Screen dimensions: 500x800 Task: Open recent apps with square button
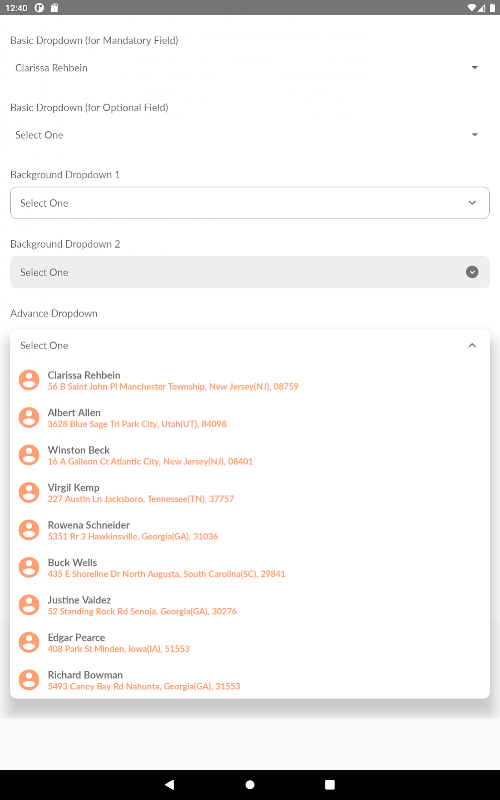click(x=330, y=784)
